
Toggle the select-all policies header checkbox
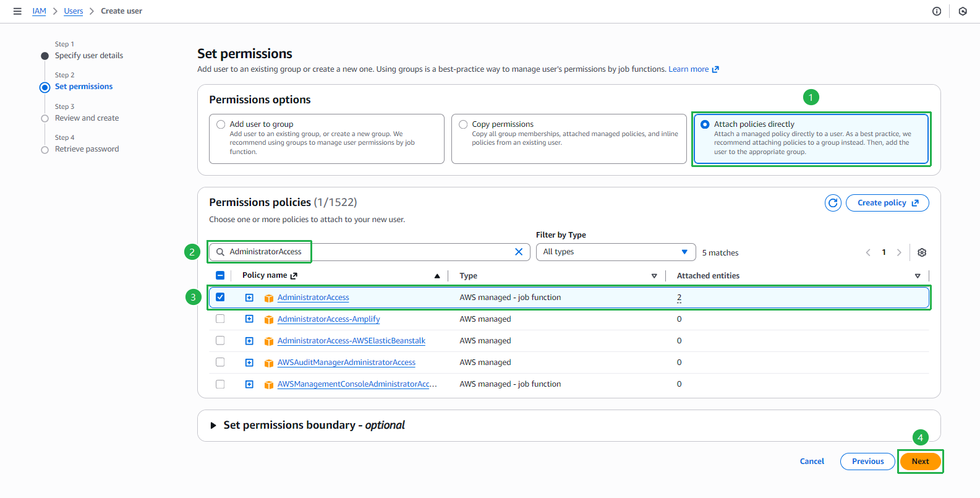220,275
